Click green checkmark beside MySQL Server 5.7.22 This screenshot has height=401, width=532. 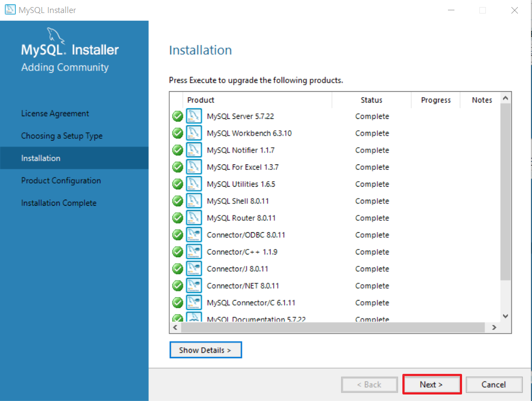177,116
